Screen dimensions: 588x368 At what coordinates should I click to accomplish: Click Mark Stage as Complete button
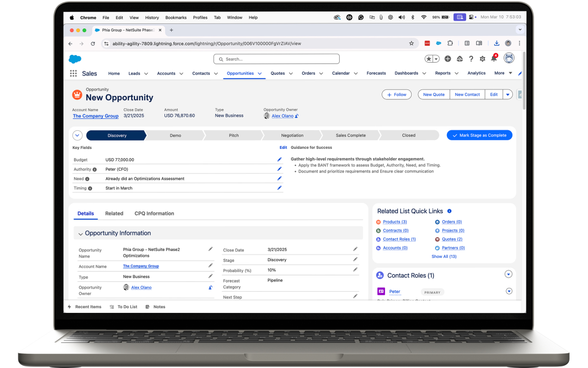click(479, 135)
